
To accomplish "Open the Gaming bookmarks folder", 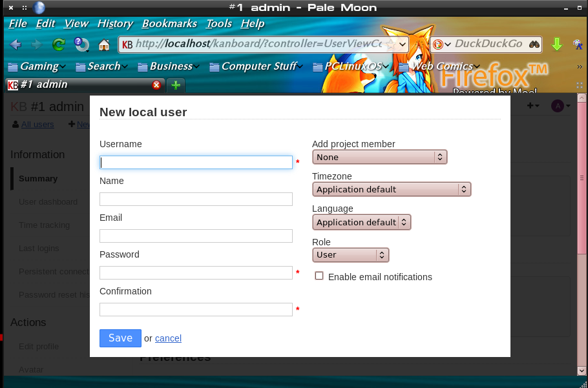I will coord(37,66).
